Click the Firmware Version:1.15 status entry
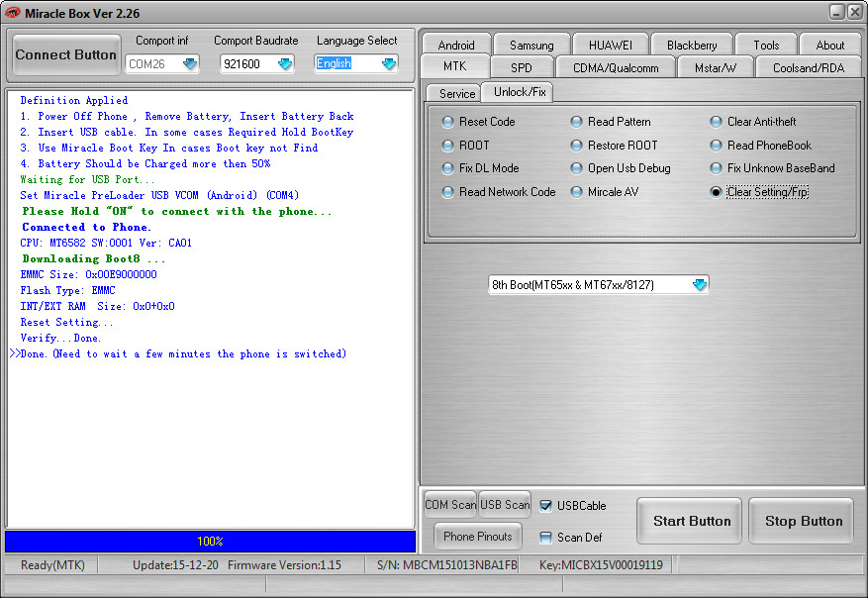 tap(284, 565)
